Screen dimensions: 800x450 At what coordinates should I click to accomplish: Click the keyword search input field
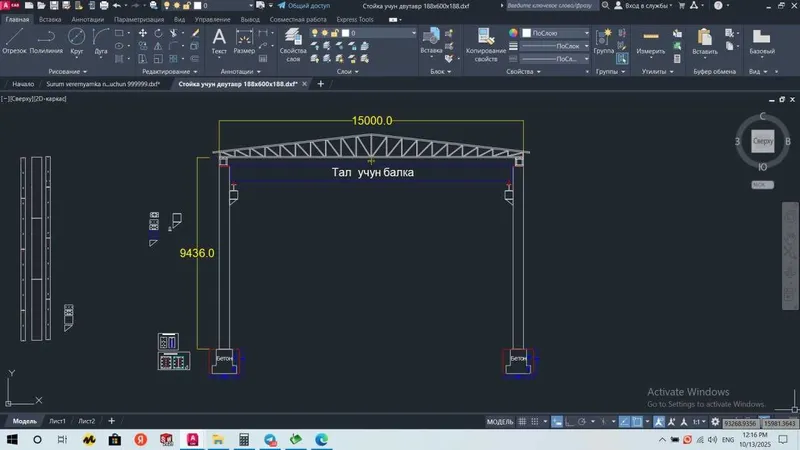click(550, 6)
